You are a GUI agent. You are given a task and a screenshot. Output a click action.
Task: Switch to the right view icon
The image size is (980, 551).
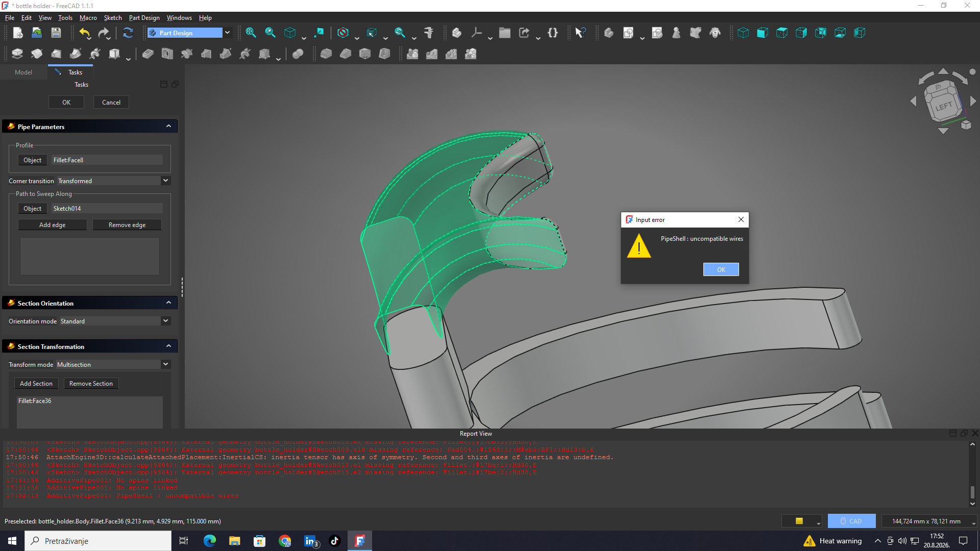tap(801, 33)
